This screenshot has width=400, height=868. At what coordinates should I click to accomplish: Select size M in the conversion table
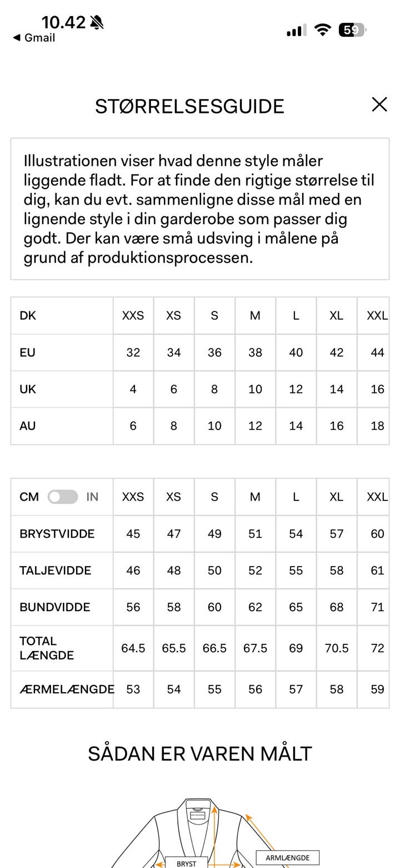click(x=255, y=315)
